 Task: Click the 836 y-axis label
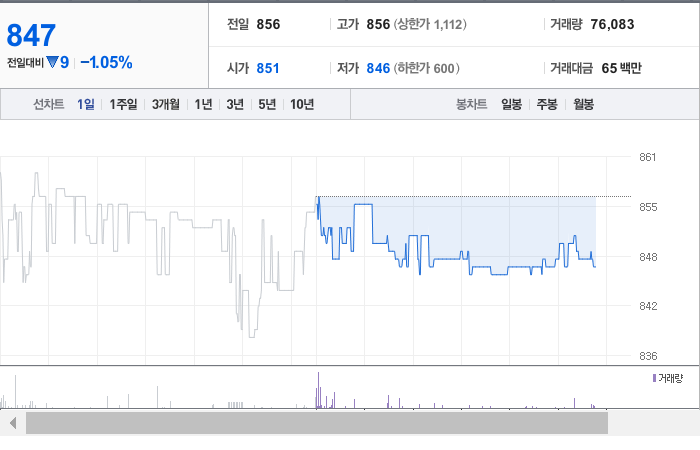pyautogui.click(x=648, y=356)
